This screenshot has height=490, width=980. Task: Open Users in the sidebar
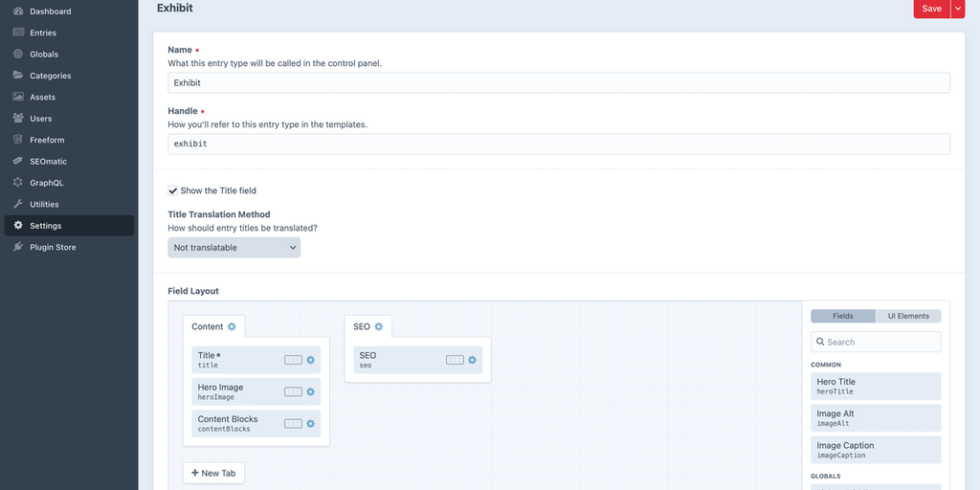69,119
